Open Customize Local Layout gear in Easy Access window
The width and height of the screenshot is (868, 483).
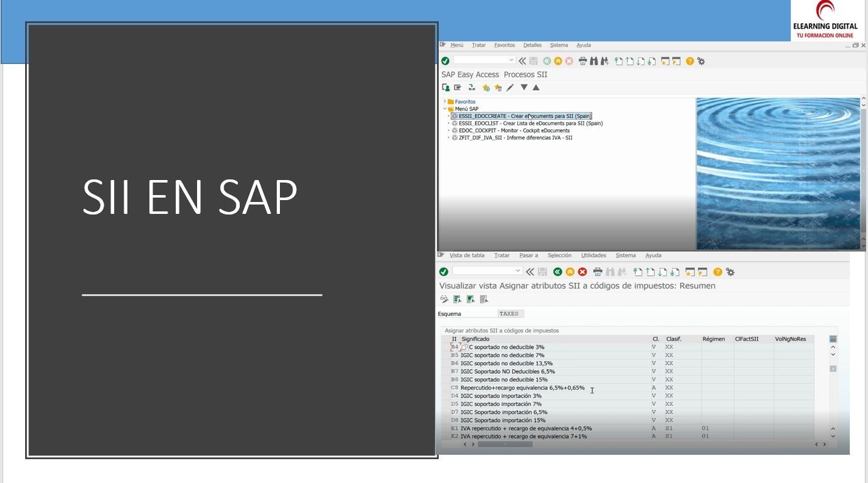point(701,61)
